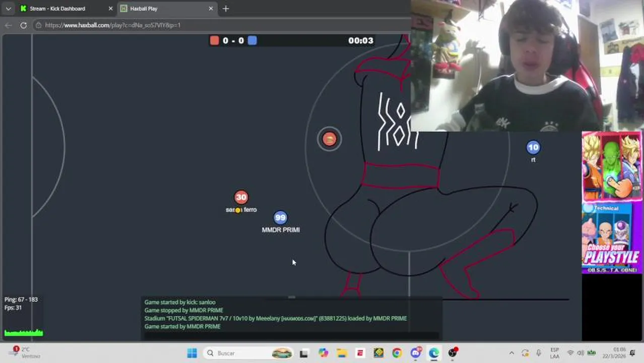Open the weather widget showing 2°C
Screen dimensions: 644x363
point(24,352)
